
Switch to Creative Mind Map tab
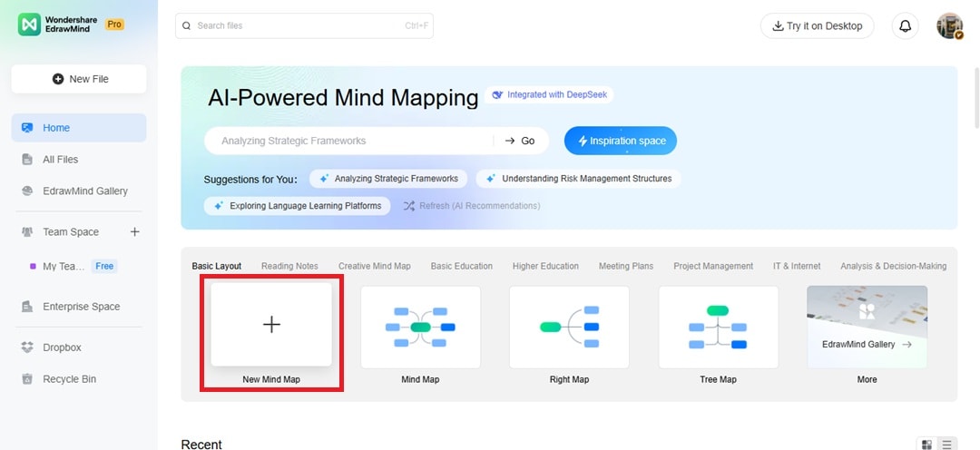point(375,266)
